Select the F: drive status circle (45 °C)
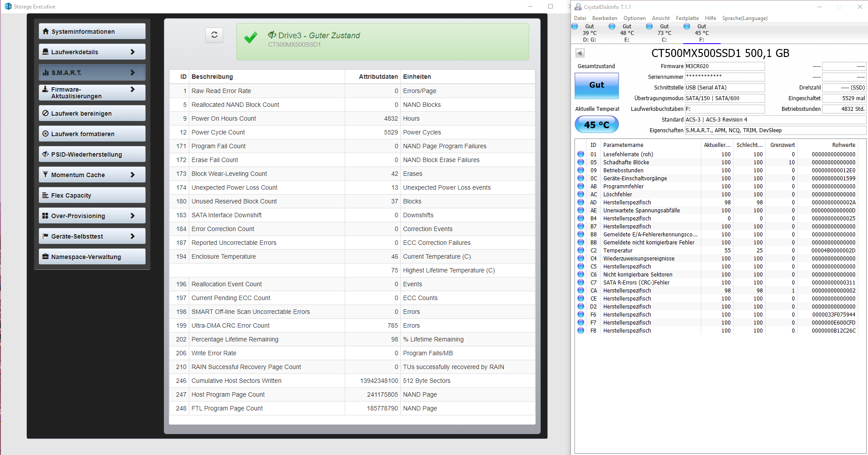This screenshot has width=868, height=455. 687,26
